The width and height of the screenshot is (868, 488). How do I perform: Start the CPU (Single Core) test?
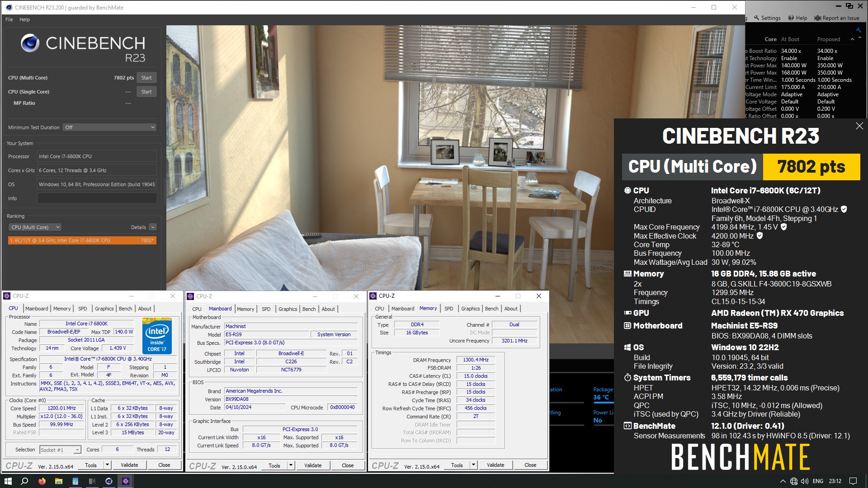coord(146,92)
